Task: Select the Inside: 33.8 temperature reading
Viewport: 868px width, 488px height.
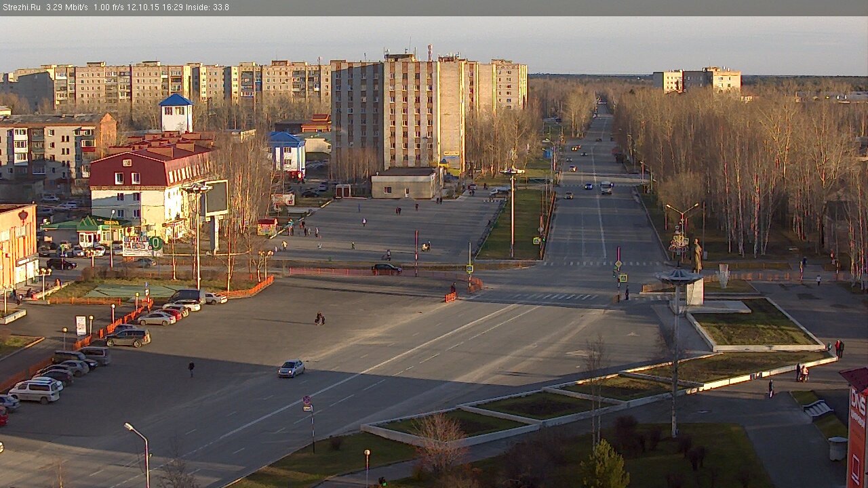Action: tap(207, 7)
